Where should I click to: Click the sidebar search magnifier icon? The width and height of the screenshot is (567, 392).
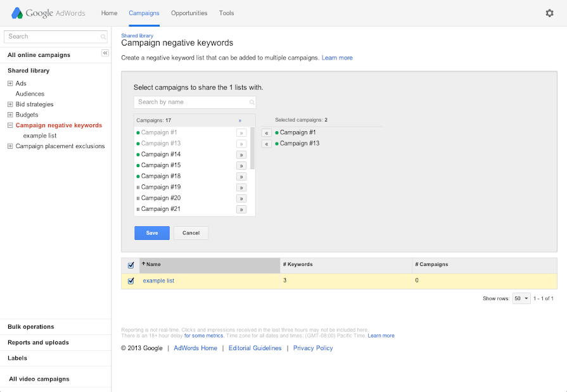pyautogui.click(x=103, y=37)
